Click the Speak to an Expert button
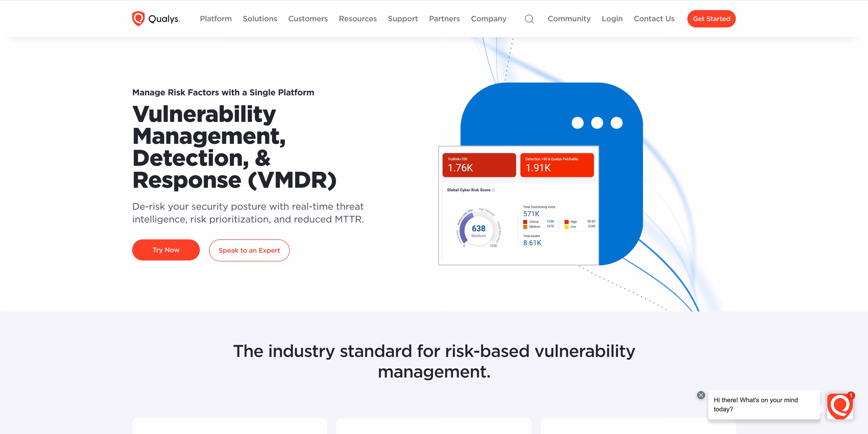 (x=249, y=250)
